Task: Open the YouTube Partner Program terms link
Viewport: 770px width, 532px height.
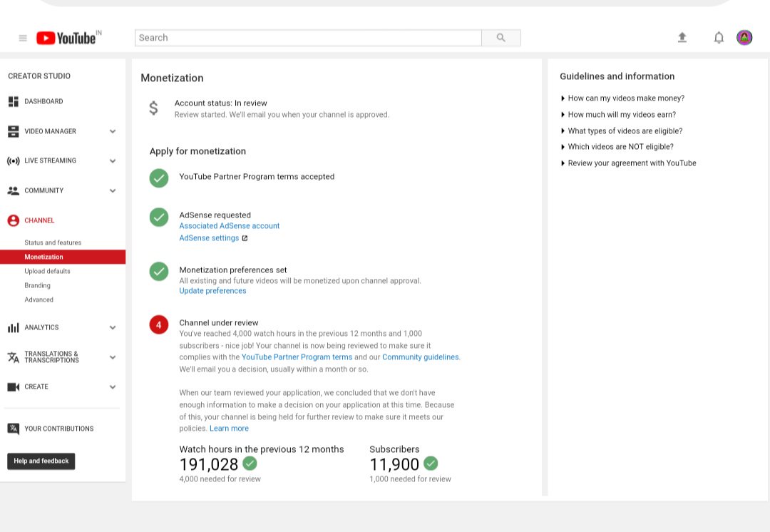Action: coord(297,357)
